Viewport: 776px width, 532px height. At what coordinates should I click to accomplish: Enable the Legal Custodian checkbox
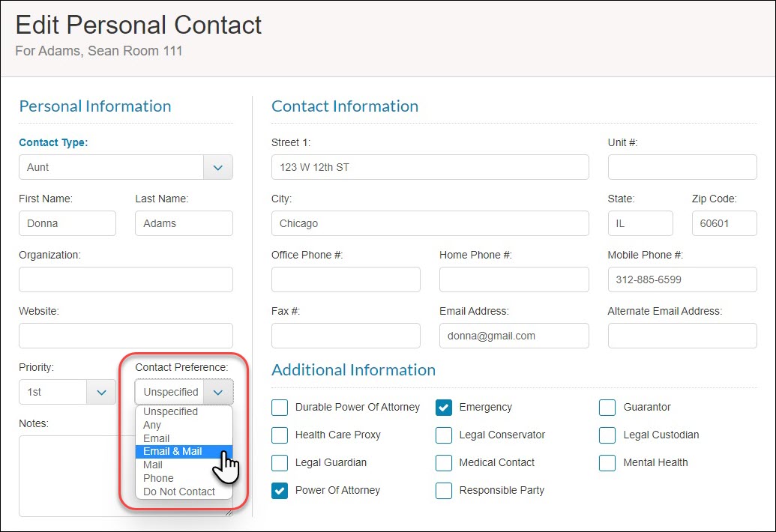607,435
